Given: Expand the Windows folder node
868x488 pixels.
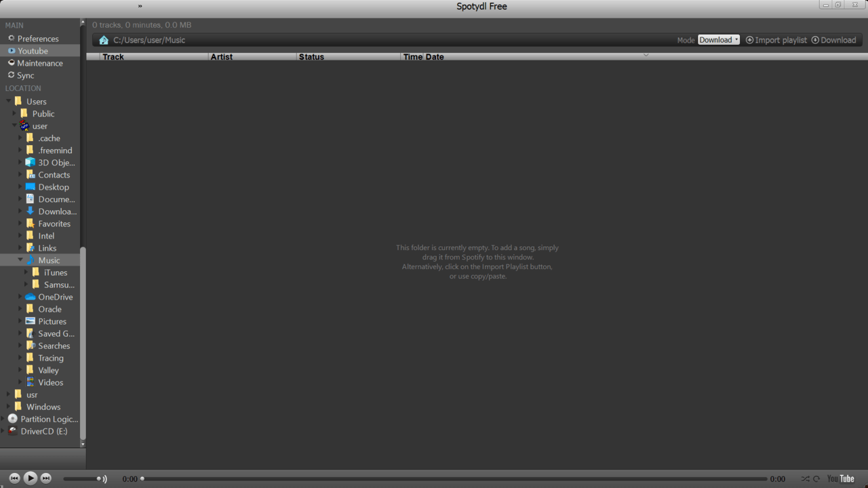Looking at the screenshot, I should coord(9,406).
